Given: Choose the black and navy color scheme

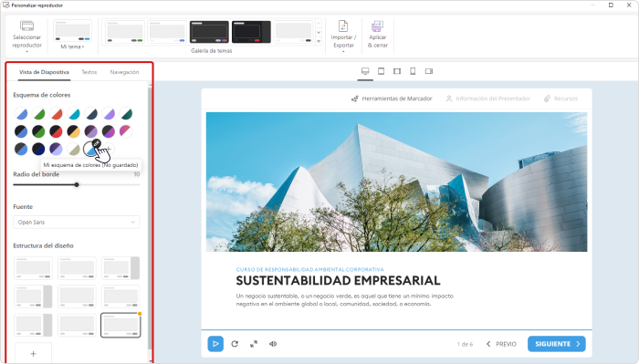Looking at the screenshot, I should click(x=38, y=149).
